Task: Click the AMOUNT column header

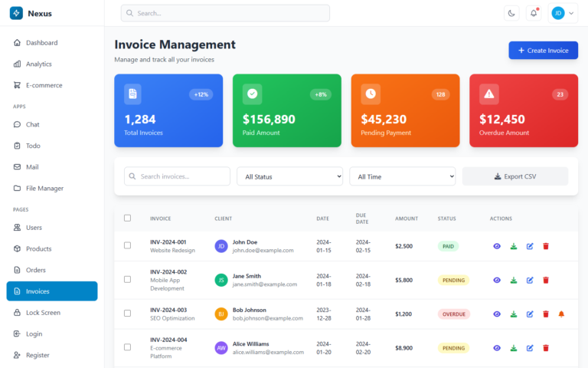Action: [407, 219]
